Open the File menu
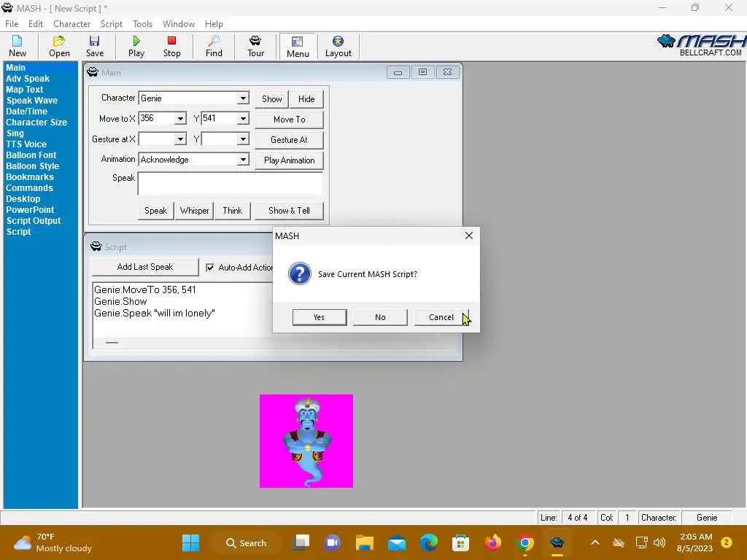 click(x=12, y=24)
